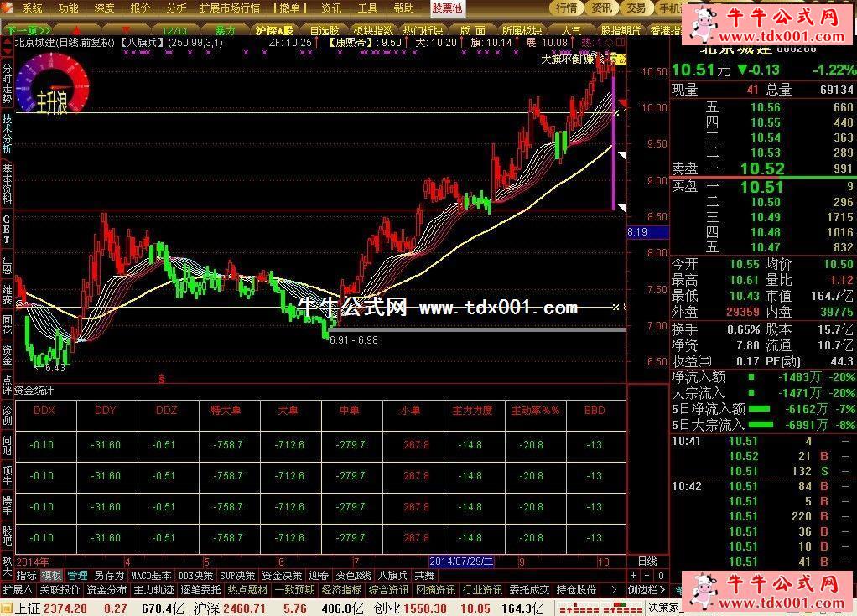Switch the right panel to 行情 view
857x616 pixels.
pos(567,8)
